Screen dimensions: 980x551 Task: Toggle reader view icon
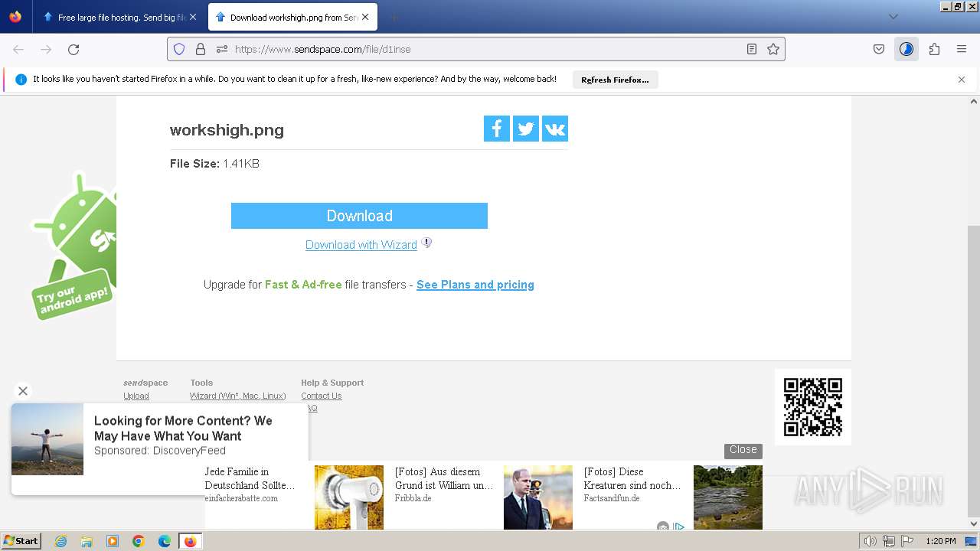point(752,49)
